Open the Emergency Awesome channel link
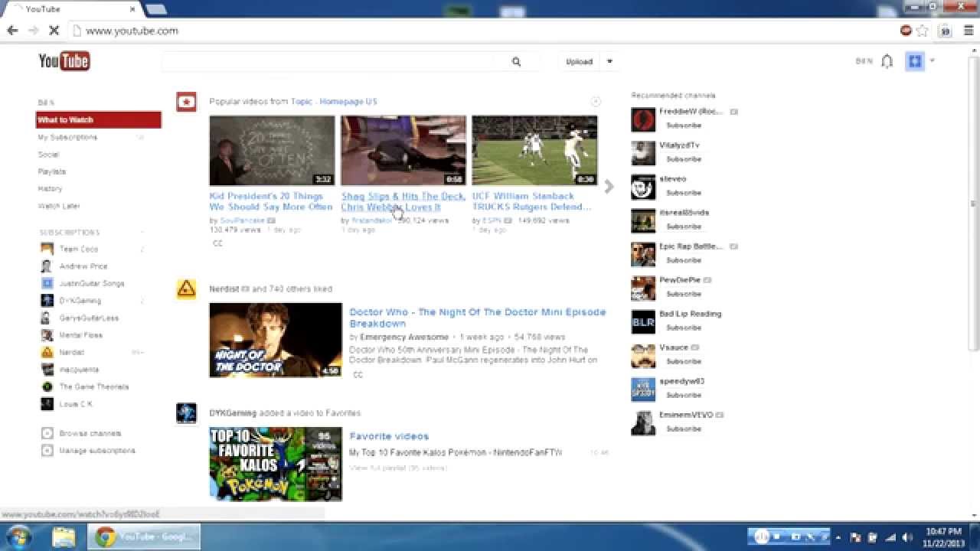Image resolution: width=980 pixels, height=551 pixels. [404, 337]
